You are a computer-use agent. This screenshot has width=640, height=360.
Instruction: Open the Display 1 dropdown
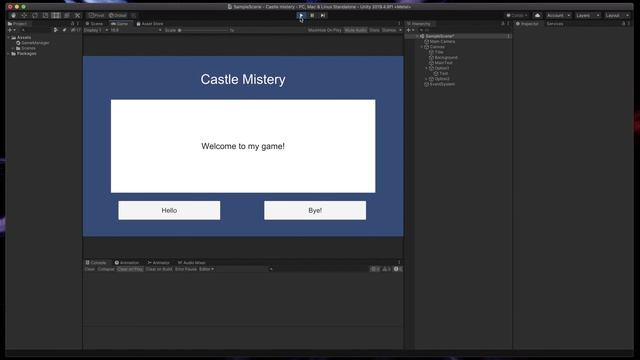click(x=96, y=30)
